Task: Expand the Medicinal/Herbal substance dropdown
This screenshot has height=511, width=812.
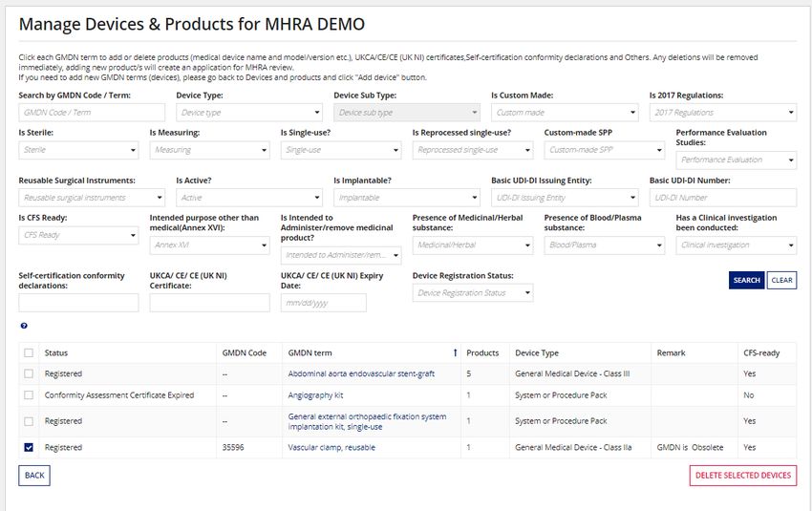Action: coord(473,245)
